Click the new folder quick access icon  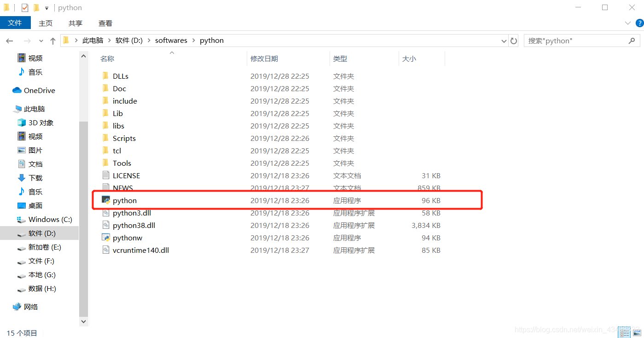(36, 8)
